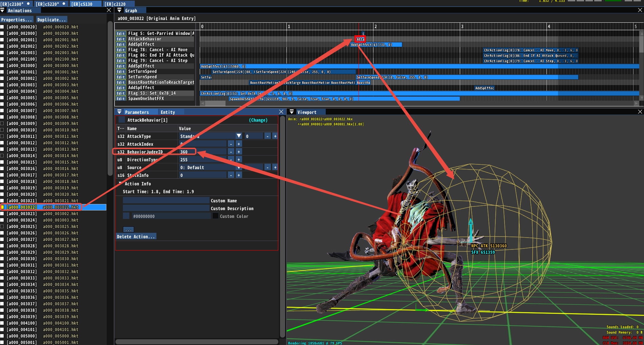
Task: Open the Animations panel menu triangle
Action: tap(3, 11)
